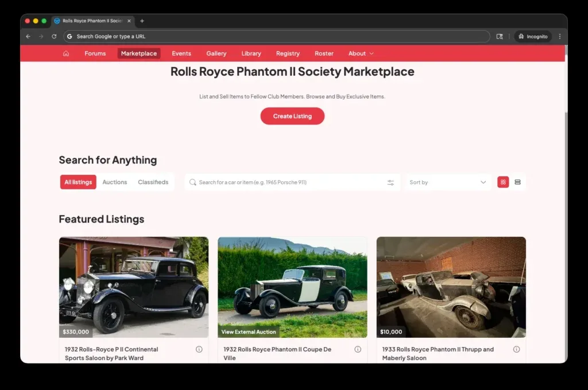Image resolution: width=588 pixels, height=390 pixels.
Task: Close the Rolls Royce Phantom II tab
Action: click(129, 21)
